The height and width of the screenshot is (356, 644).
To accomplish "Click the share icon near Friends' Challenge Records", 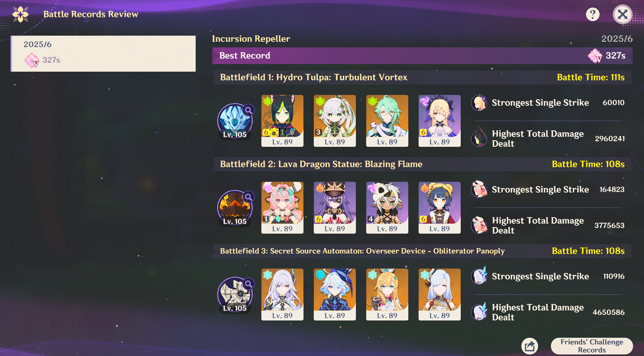I will coord(530,346).
